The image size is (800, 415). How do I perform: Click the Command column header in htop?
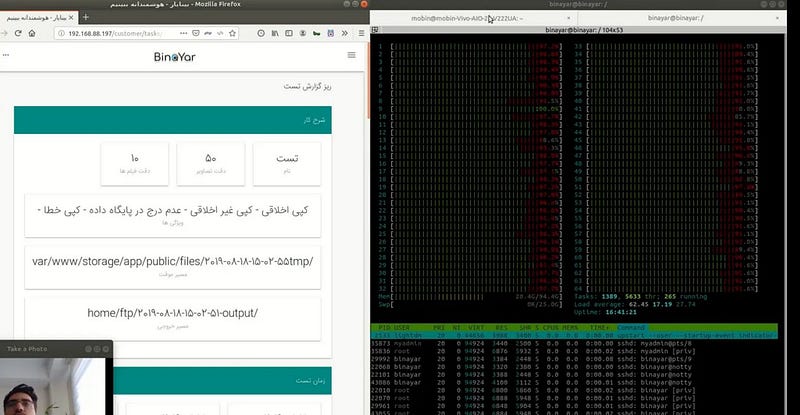631,327
